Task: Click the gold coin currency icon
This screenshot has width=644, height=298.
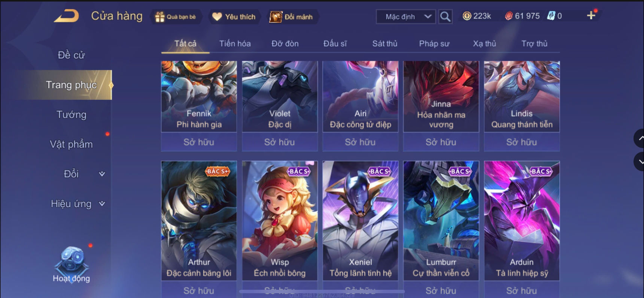Action: click(x=467, y=16)
